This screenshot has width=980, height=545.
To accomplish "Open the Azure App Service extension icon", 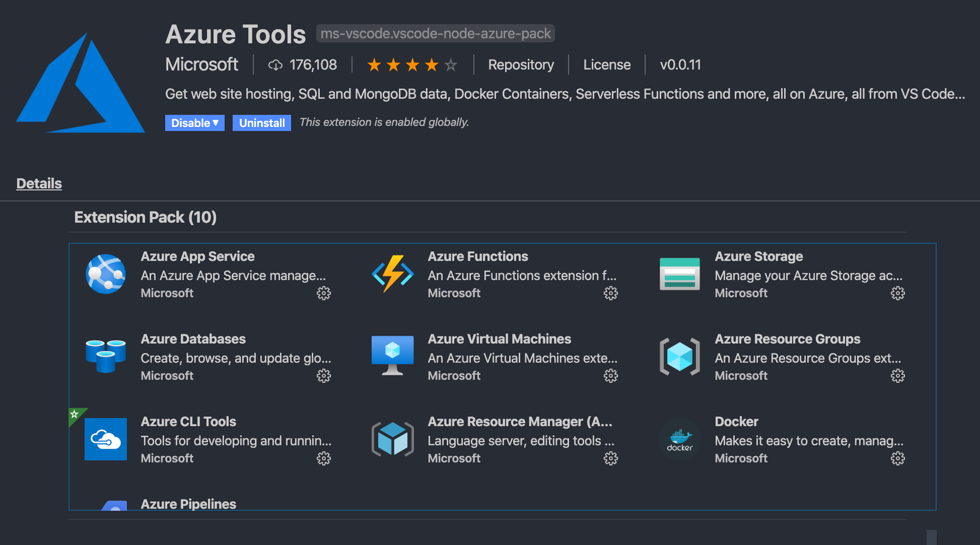I will pyautogui.click(x=105, y=274).
